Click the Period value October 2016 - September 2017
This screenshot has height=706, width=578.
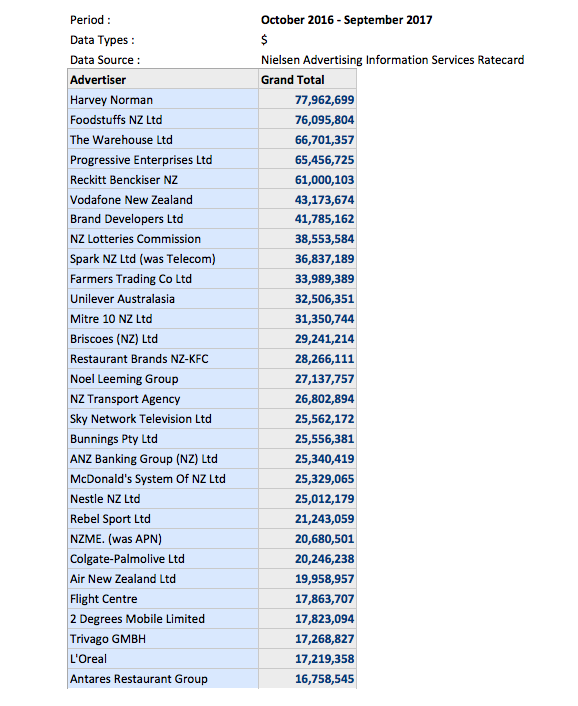click(x=347, y=20)
